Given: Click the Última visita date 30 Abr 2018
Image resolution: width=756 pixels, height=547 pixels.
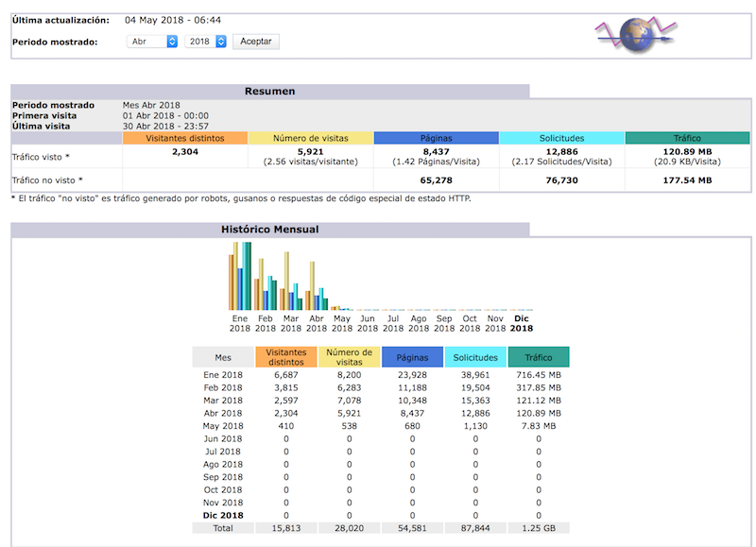Looking at the screenshot, I should click(x=165, y=127).
